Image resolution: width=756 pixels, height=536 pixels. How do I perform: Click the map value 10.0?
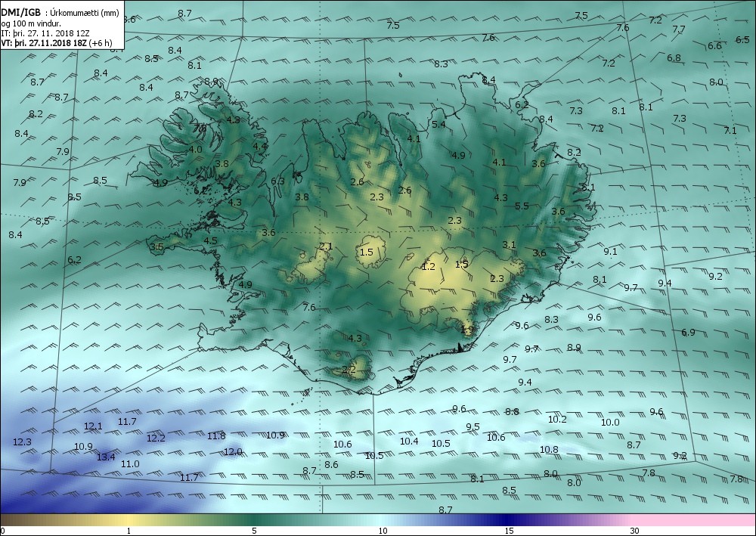click(610, 423)
